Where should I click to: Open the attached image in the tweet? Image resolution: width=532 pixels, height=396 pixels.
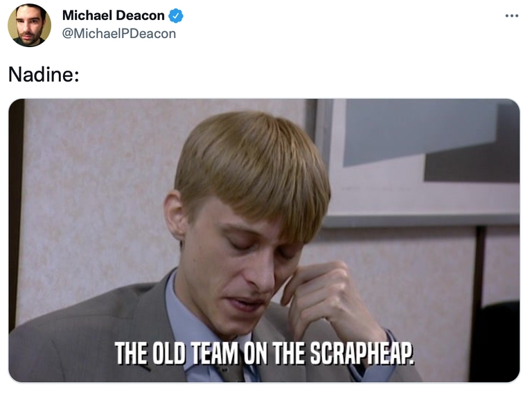coord(264,240)
